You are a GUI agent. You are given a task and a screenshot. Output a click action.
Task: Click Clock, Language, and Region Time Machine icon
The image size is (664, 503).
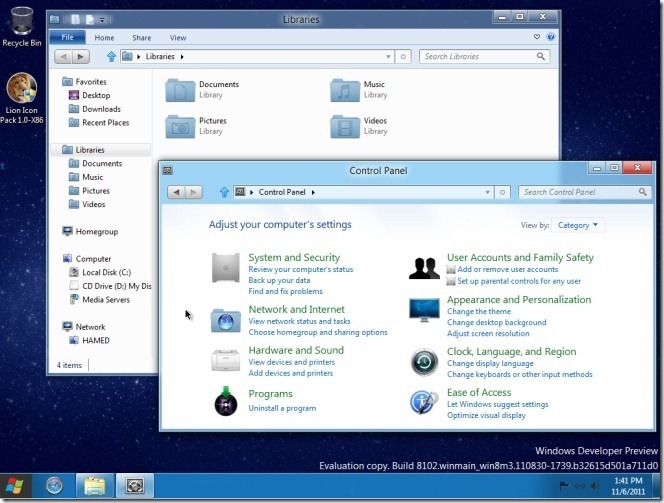(x=424, y=362)
